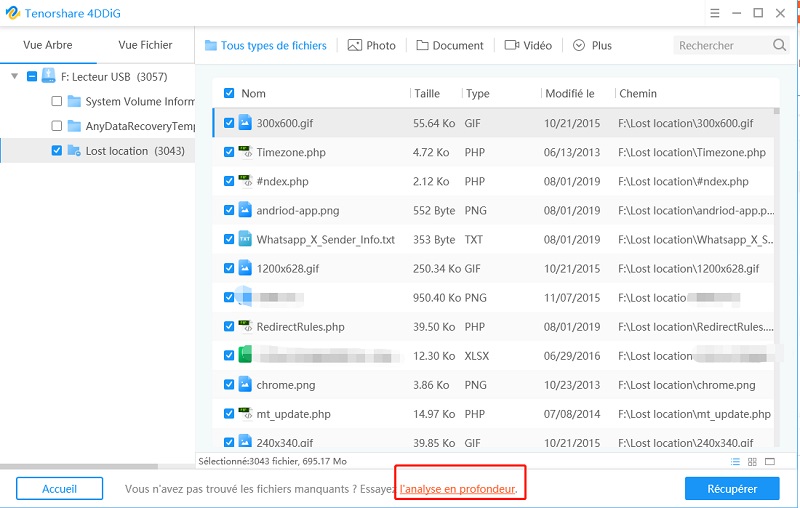
Task: Click the search magnifier icon
Action: pyautogui.click(x=779, y=45)
